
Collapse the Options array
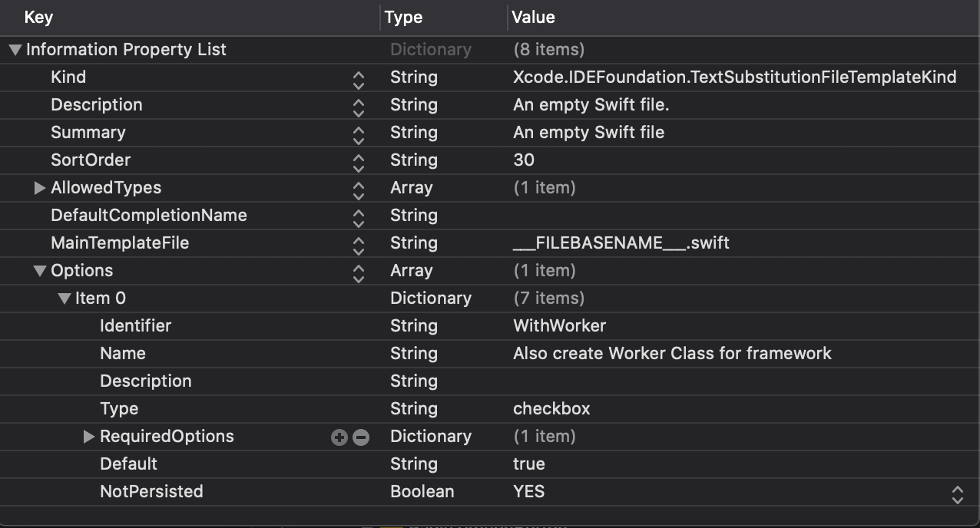coord(40,271)
